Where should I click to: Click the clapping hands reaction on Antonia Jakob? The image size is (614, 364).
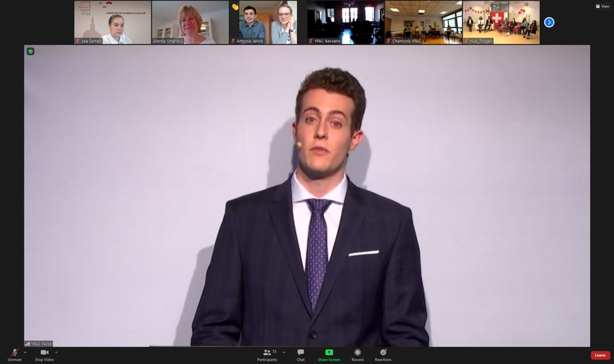coord(235,6)
